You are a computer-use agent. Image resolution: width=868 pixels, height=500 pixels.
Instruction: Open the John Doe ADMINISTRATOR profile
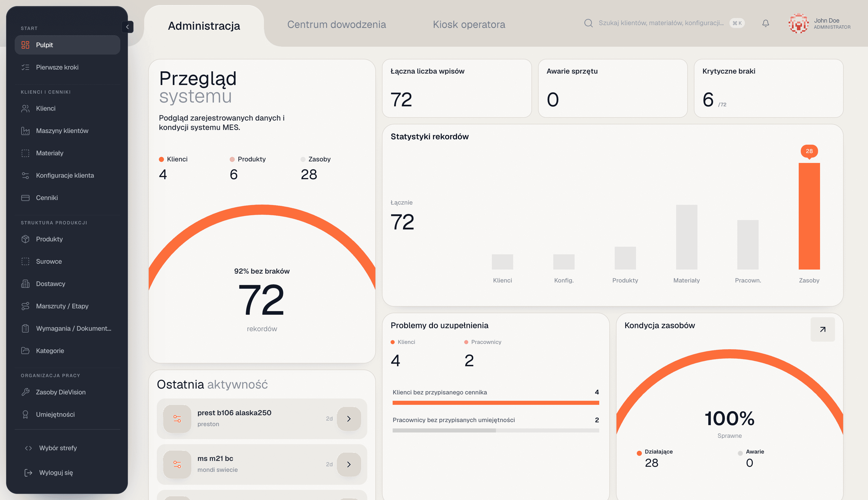tap(820, 23)
